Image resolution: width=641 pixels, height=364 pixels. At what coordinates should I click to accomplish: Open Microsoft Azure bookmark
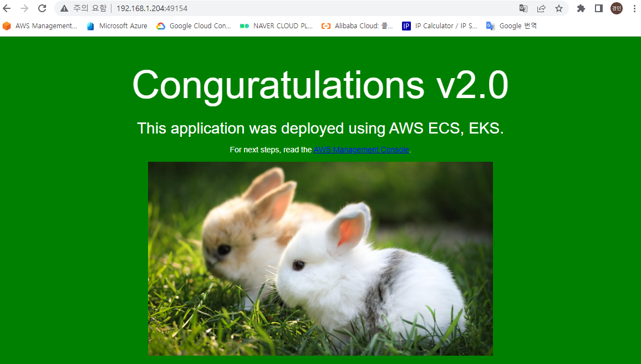117,25
